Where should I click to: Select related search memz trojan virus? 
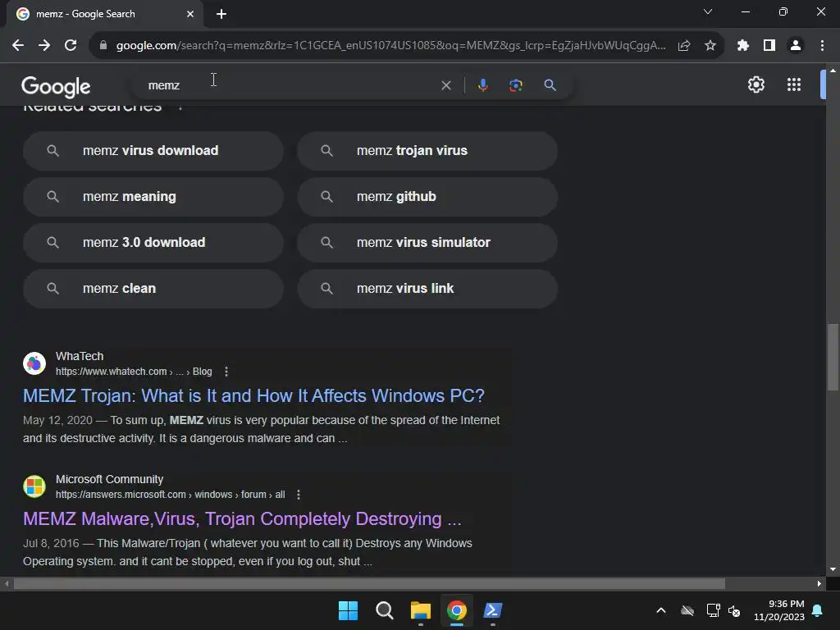click(427, 151)
